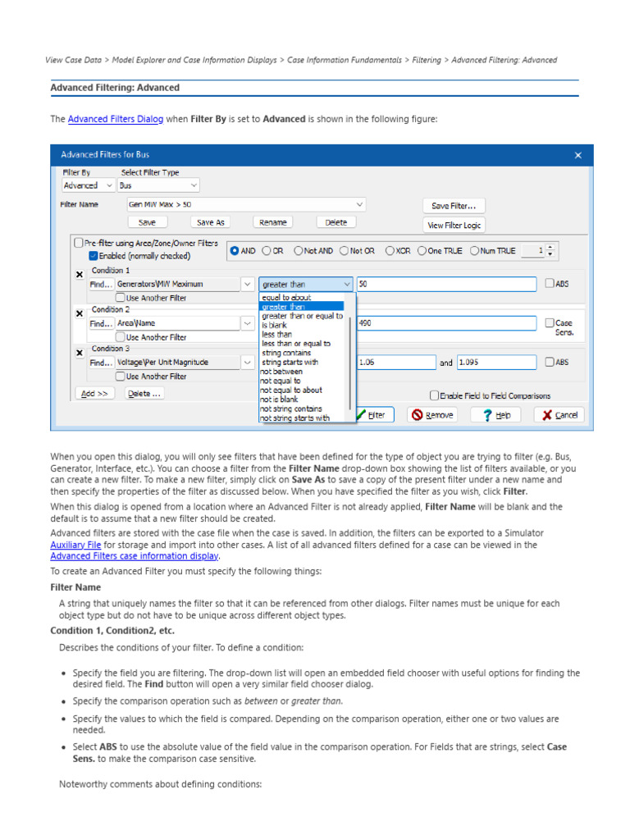Screen dimensions: 630x840
Task: Tick Enable Field to Field Comparisons
Action: [435, 395]
